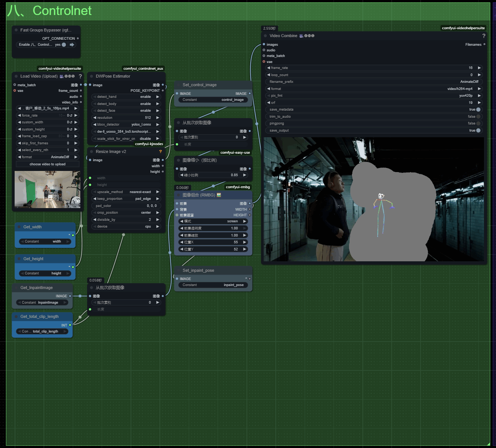This screenshot has width=496, height=448.
Task: Toggle the Enable Controlnet group bypass switch
Action: click(64, 45)
